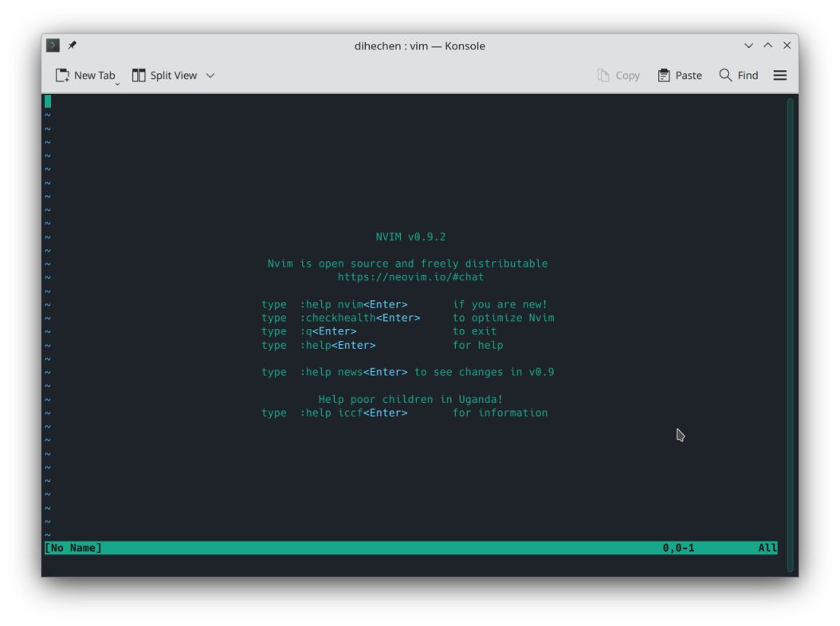840x626 pixels.
Task: Click the 'to optimize Nvim' text
Action: tap(503, 318)
